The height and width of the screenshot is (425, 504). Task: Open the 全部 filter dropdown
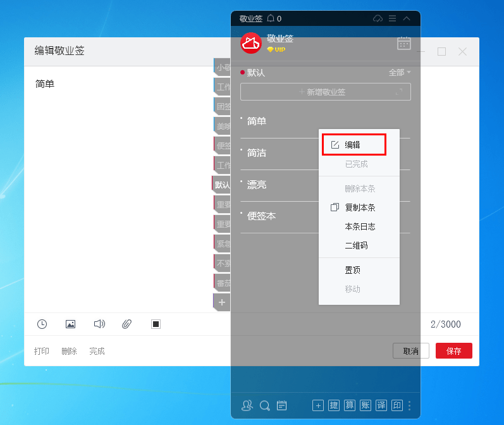coord(400,72)
